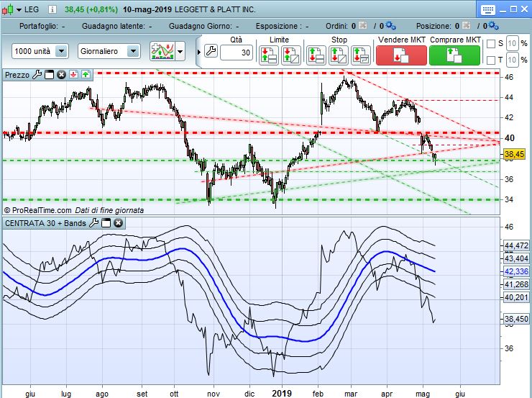Screen dimensions: 532x398
Task: Click the info icon next to LEG
Action: click(x=52, y=9)
